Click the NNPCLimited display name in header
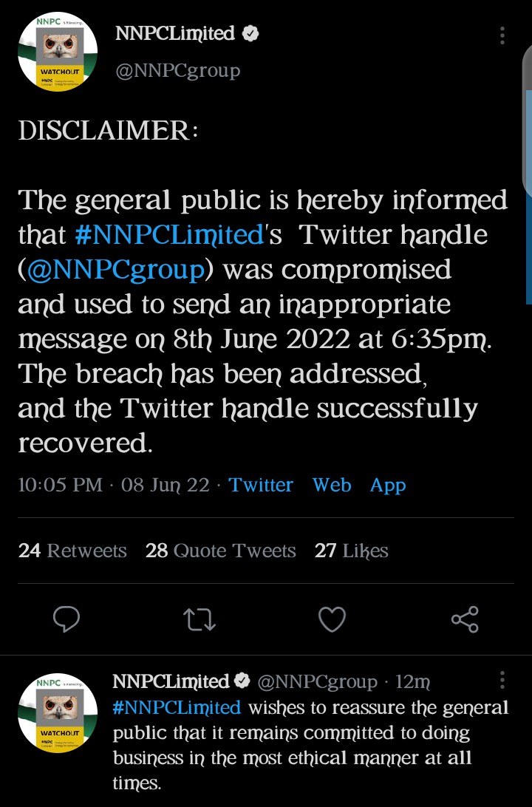Screen dimensions: 532x807 [175, 33]
